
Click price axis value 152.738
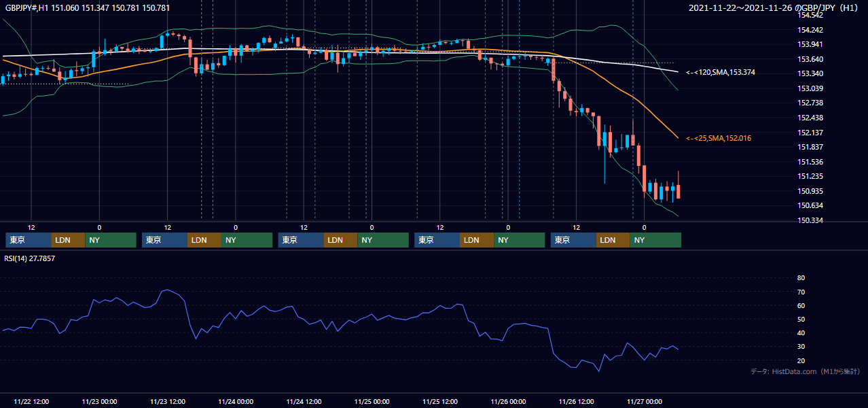point(810,103)
